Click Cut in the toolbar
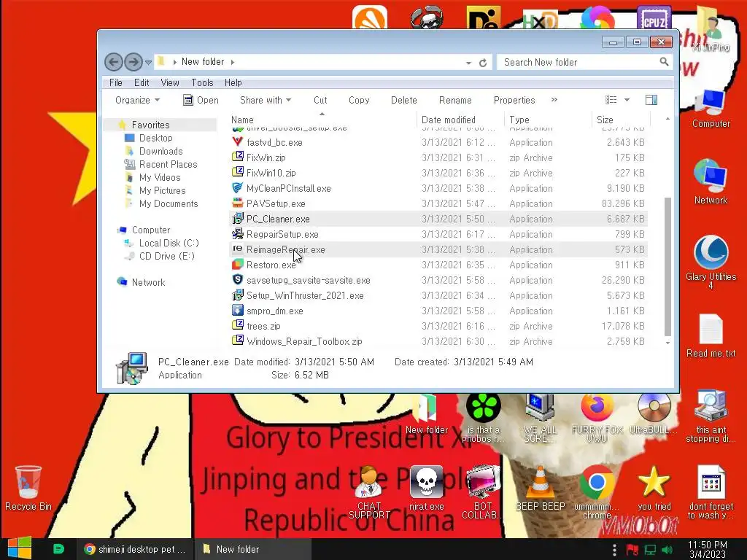Screen dimensions: 747x560 click(x=320, y=100)
